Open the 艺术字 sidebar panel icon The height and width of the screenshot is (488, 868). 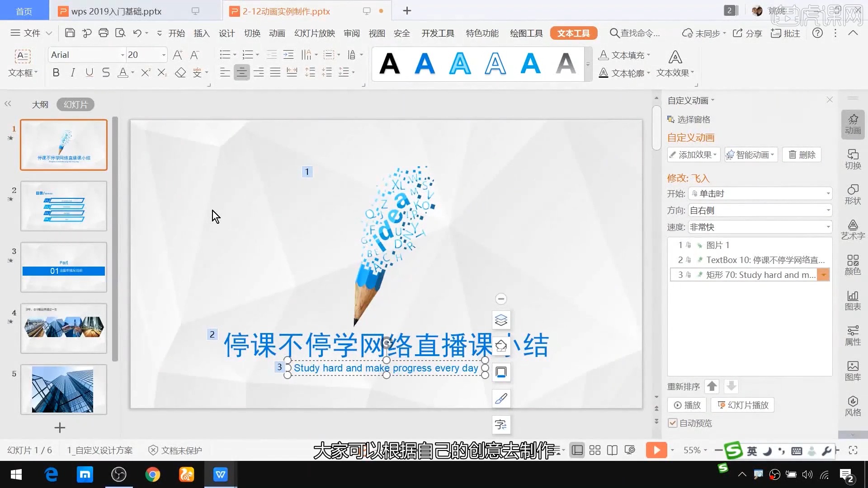tap(853, 229)
